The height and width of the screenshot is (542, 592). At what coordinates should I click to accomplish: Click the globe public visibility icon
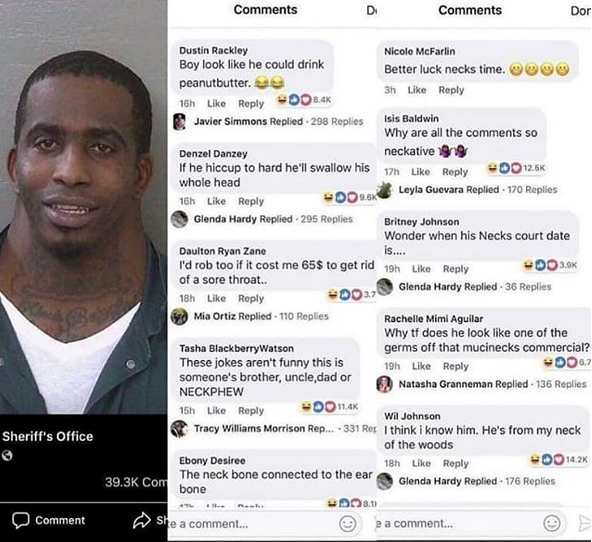click(x=7, y=456)
